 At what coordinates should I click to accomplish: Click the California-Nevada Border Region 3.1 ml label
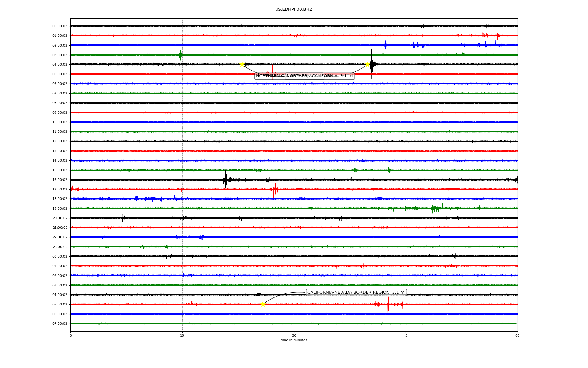tap(356, 293)
